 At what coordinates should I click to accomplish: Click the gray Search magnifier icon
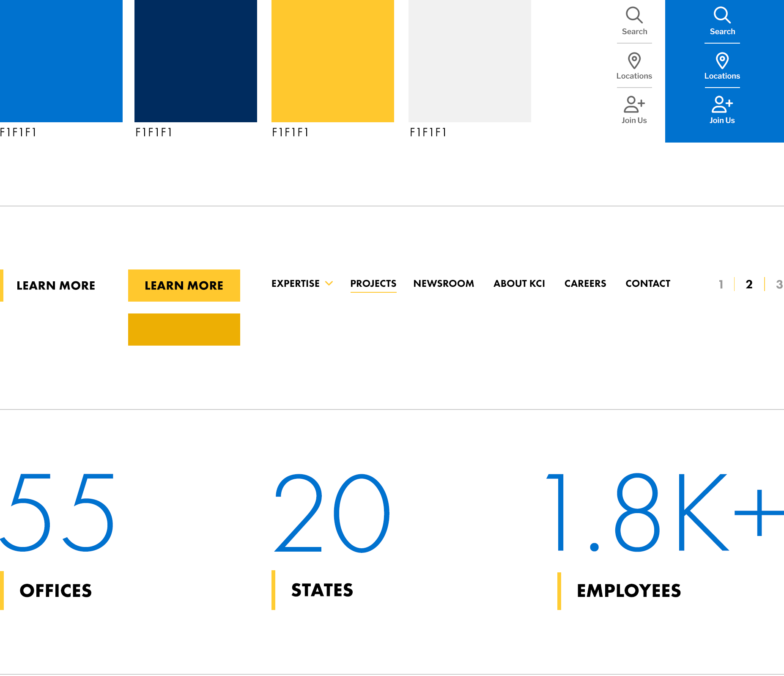(x=634, y=15)
